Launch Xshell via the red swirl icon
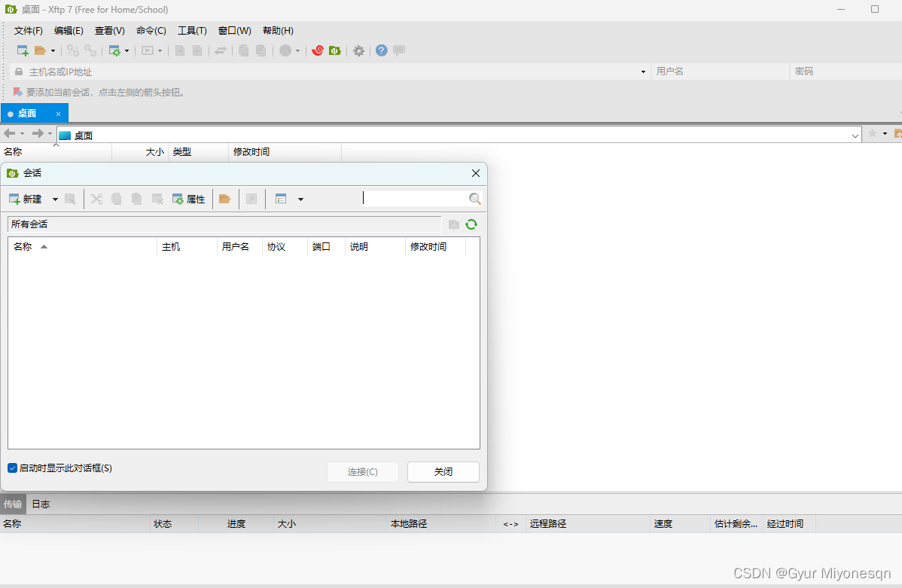902x588 pixels. click(318, 50)
